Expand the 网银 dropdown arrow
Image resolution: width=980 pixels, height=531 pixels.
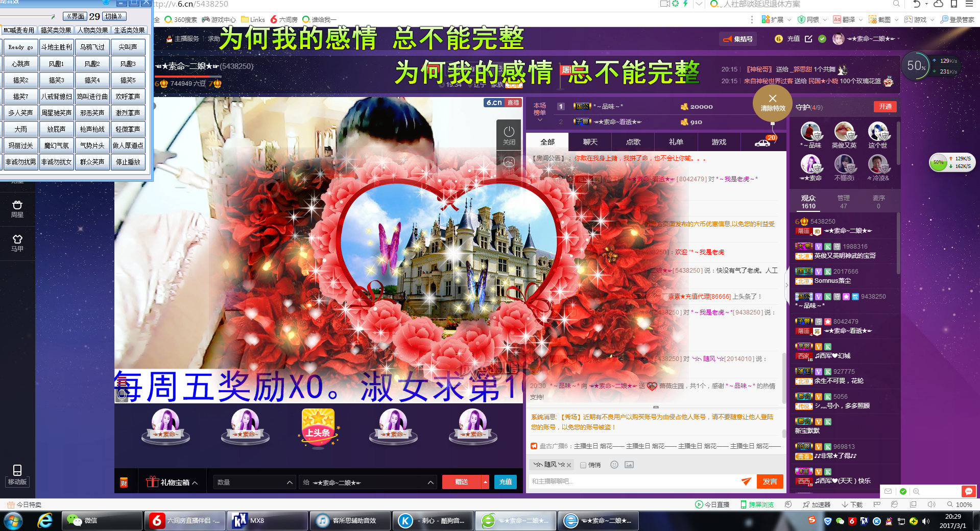[825, 19]
